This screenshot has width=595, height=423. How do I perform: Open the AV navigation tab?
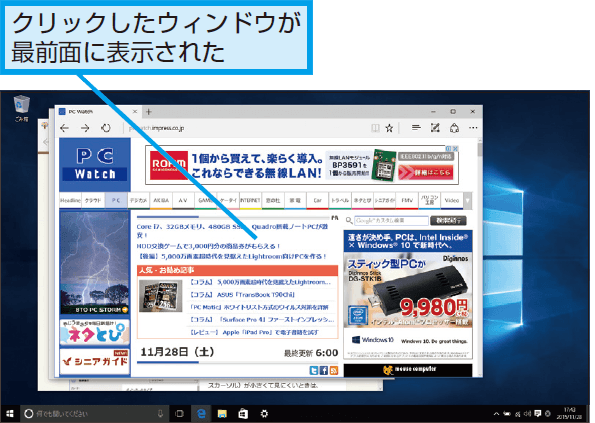point(183,200)
